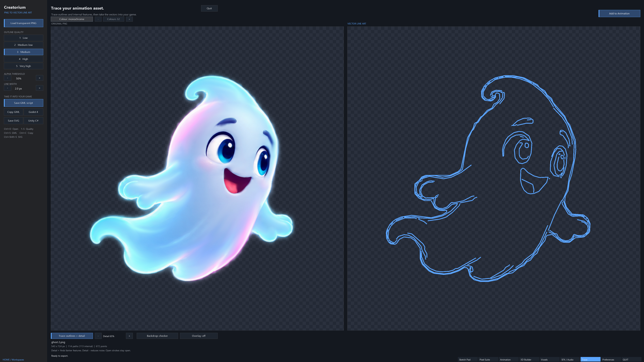Decrease line width with minus button
Image resolution: width=644 pixels, height=362 pixels.
[8, 88]
